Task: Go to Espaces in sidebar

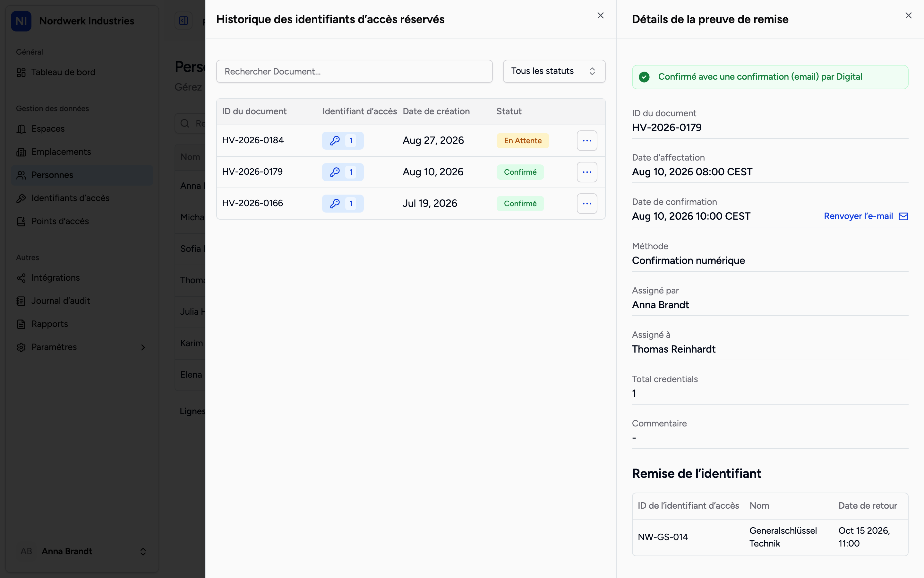Action: click(x=82, y=129)
